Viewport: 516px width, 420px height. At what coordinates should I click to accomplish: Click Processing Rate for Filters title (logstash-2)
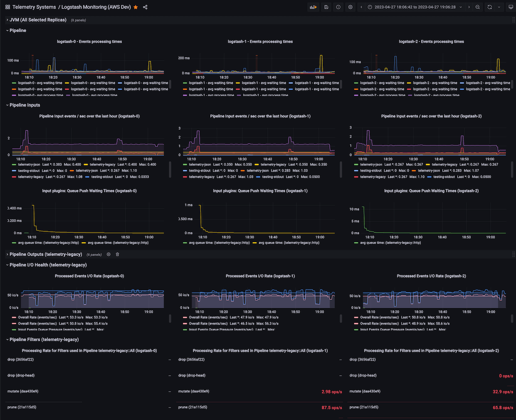[x=431, y=351]
